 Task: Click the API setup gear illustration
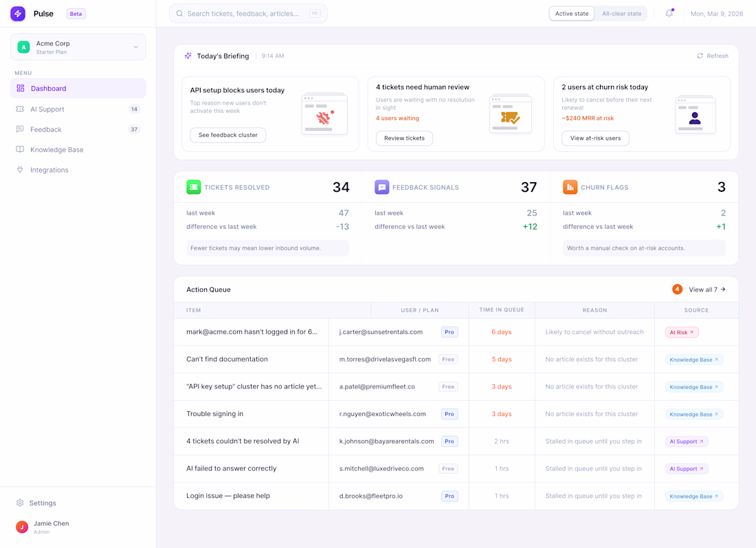[324, 114]
